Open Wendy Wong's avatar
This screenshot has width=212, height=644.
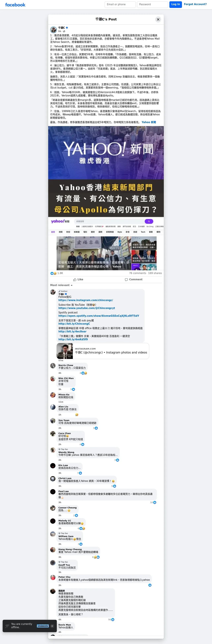point(53,450)
